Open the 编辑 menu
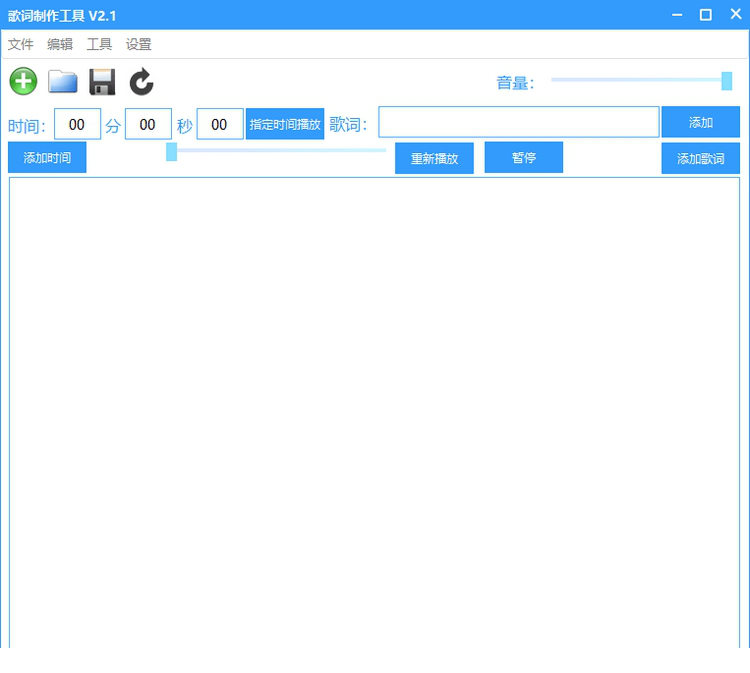The height and width of the screenshot is (673, 750). click(x=60, y=44)
